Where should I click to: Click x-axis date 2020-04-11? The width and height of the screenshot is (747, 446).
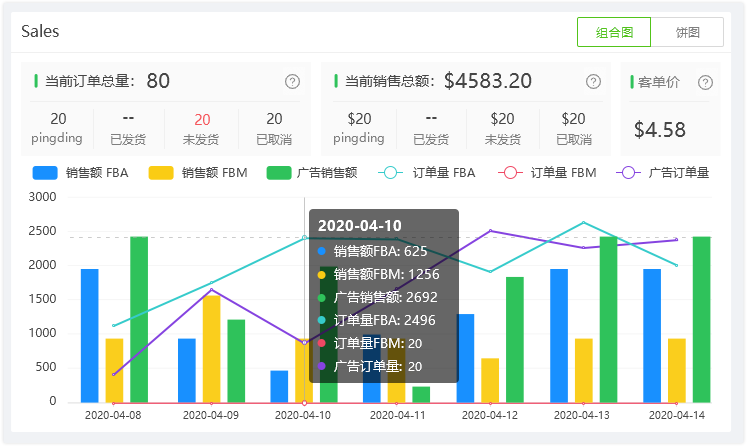pyautogui.click(x=397, y=415)
